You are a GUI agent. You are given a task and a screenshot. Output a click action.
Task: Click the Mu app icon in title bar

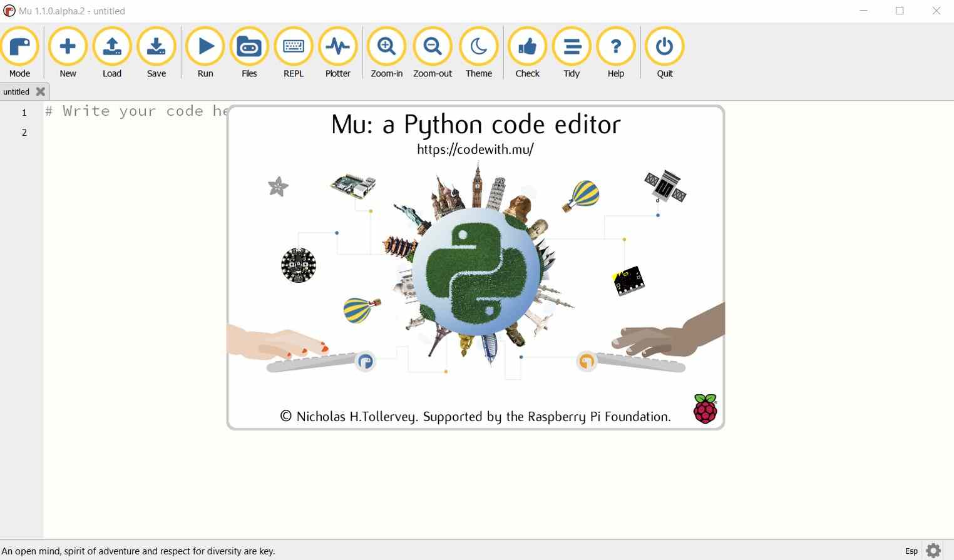[x=9, y=11]
